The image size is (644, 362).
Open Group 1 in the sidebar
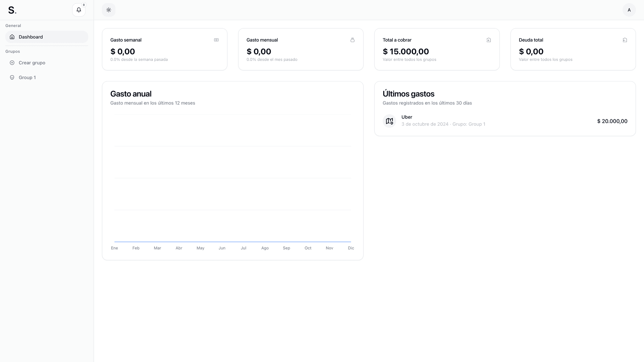[x=47, y=77]
